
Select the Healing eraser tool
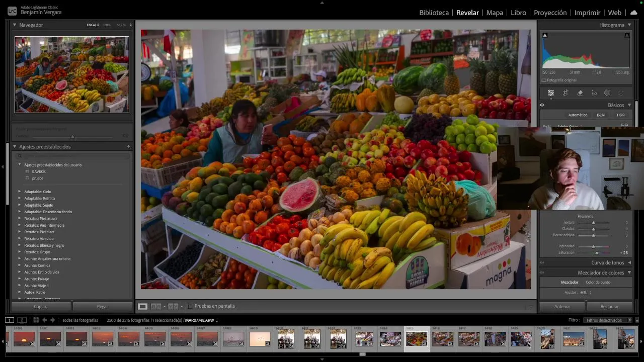point(580,93)
